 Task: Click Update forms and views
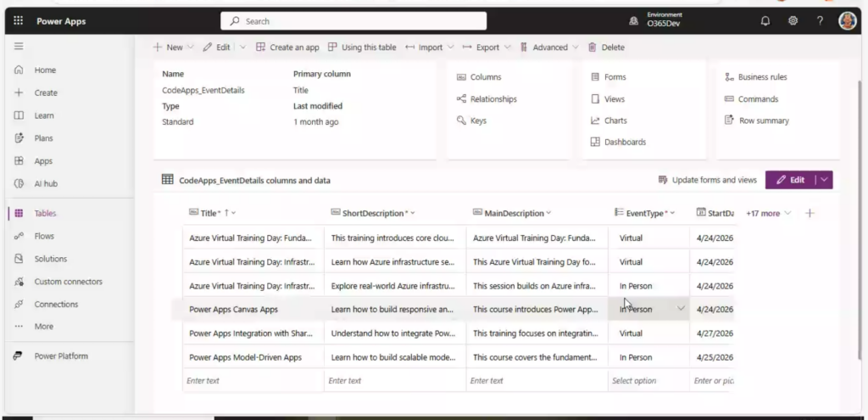coord(707,180)
